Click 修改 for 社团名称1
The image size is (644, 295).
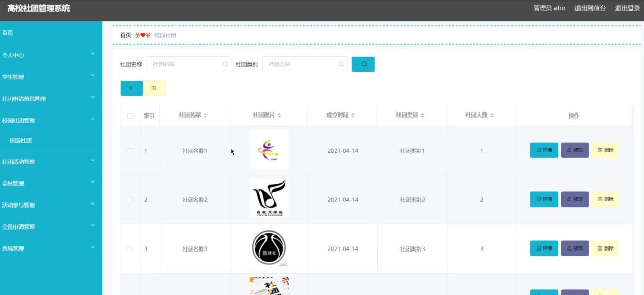click(575, 150)
